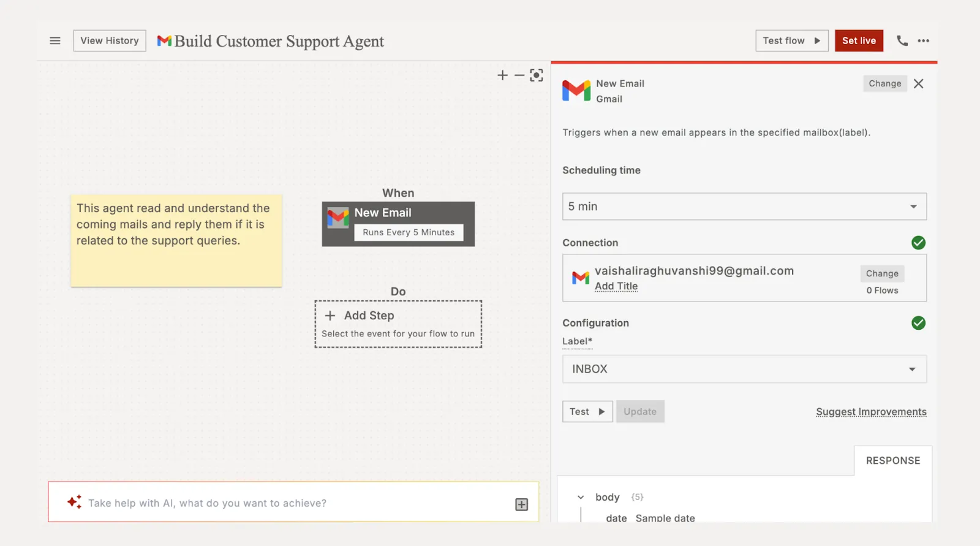Close the New Email side panel
980x546 pixels.
point(919,84)
